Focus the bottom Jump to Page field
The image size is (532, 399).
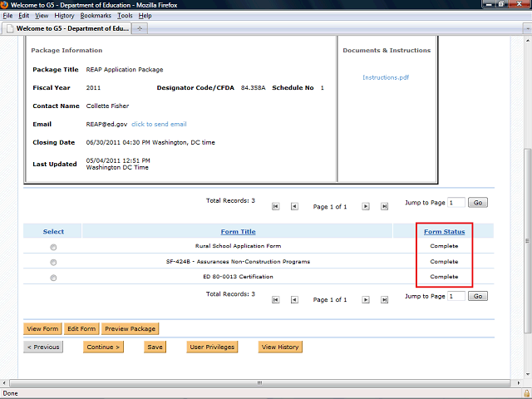[x=456, y=296]
